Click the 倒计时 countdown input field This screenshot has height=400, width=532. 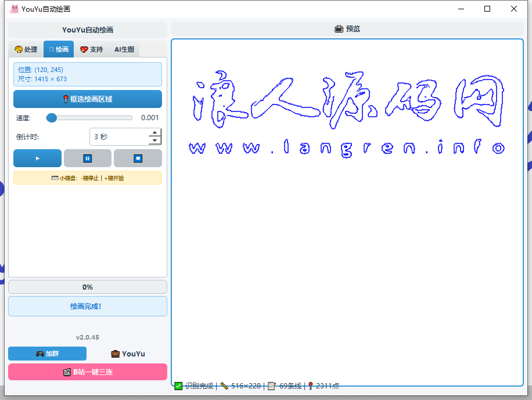(x=119, y=137)
